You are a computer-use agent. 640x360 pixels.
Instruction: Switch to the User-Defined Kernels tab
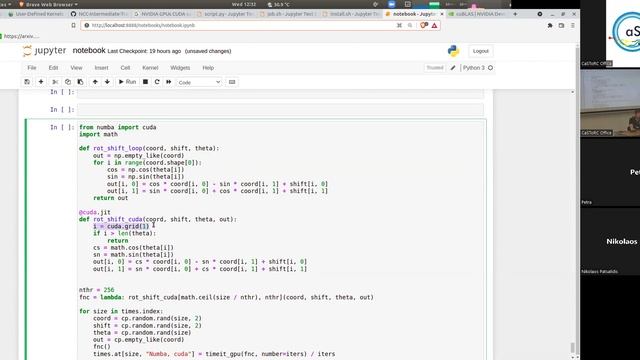coord(36,14)
